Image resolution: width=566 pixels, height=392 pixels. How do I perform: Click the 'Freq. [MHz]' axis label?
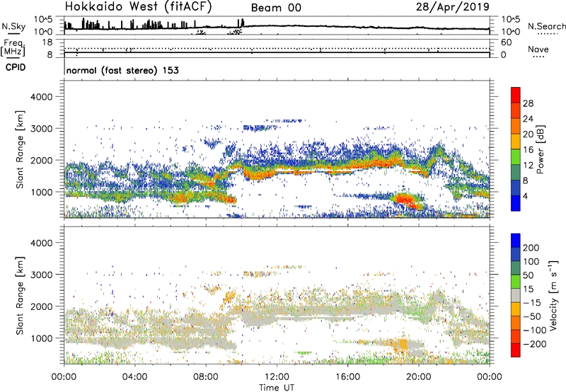click(x=13, y=47)
